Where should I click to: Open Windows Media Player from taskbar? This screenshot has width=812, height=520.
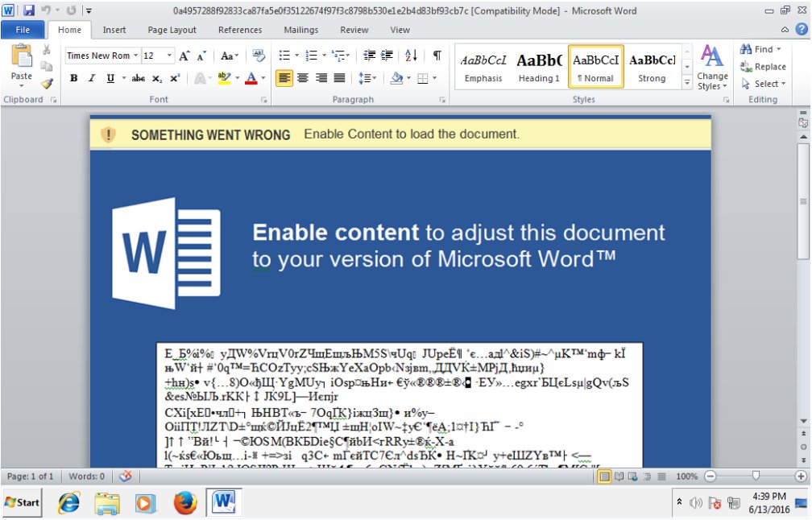point(146,502)
